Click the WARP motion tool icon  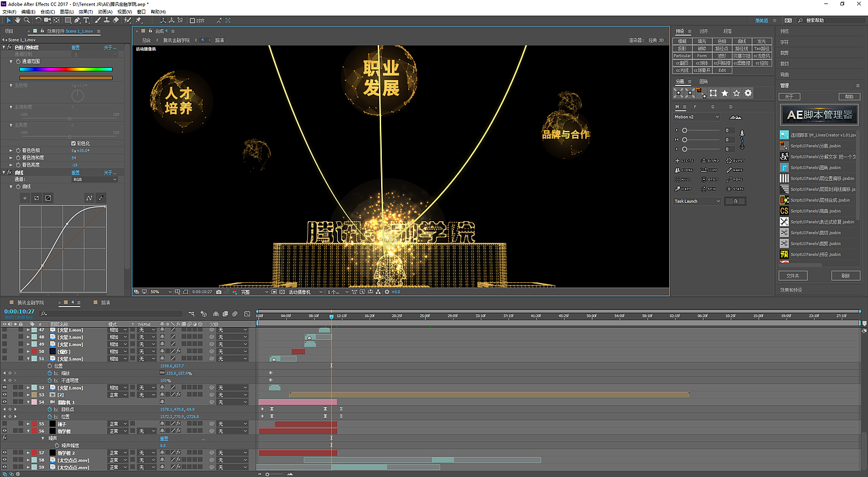pos(683,189)
